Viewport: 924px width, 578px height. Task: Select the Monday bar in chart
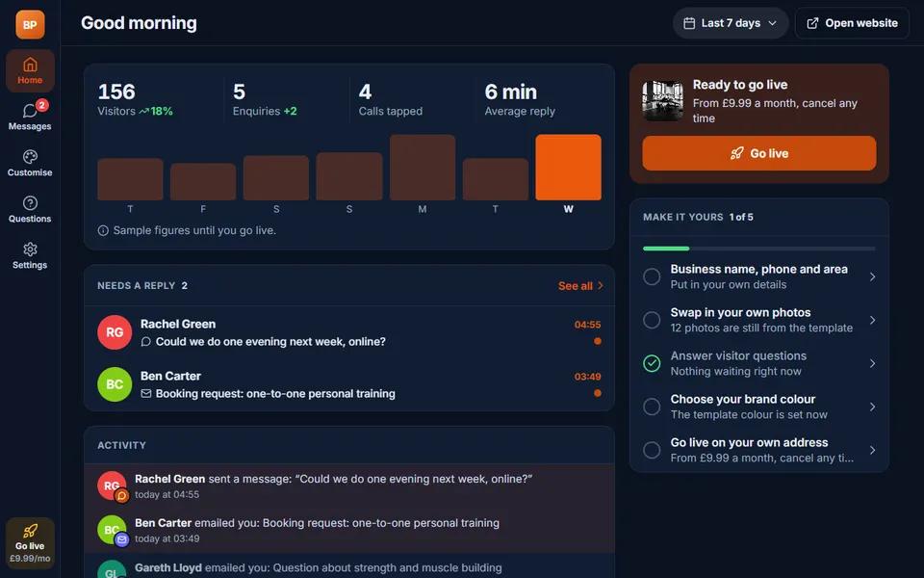point(423,167)
